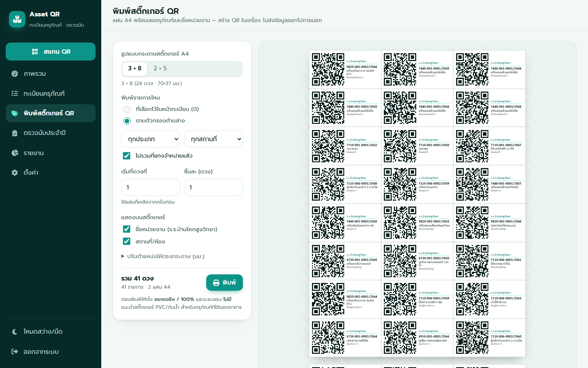Open ตรวจนับประจำปี from the sidebar
Screen dimensions: 588x368
[x=51, y=133]
